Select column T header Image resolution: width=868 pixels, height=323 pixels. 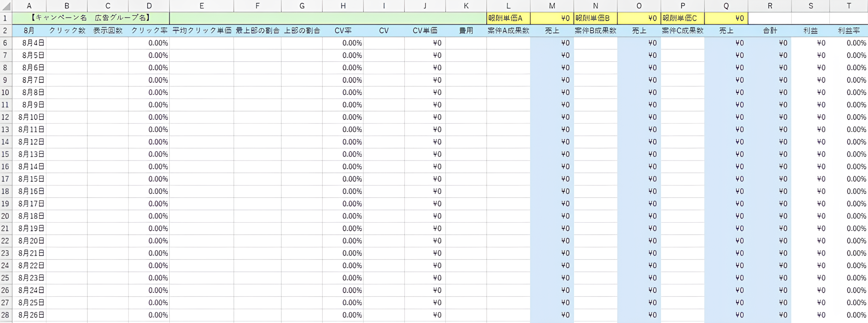[x=849, y=6]
